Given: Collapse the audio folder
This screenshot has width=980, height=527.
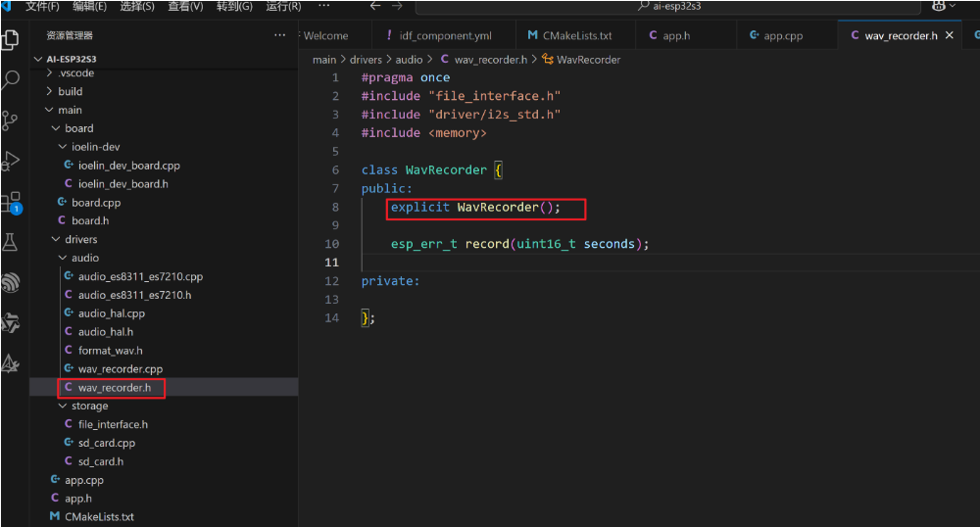Looking at the screenshot, I should pyautogui.click(x=164, y=258).
